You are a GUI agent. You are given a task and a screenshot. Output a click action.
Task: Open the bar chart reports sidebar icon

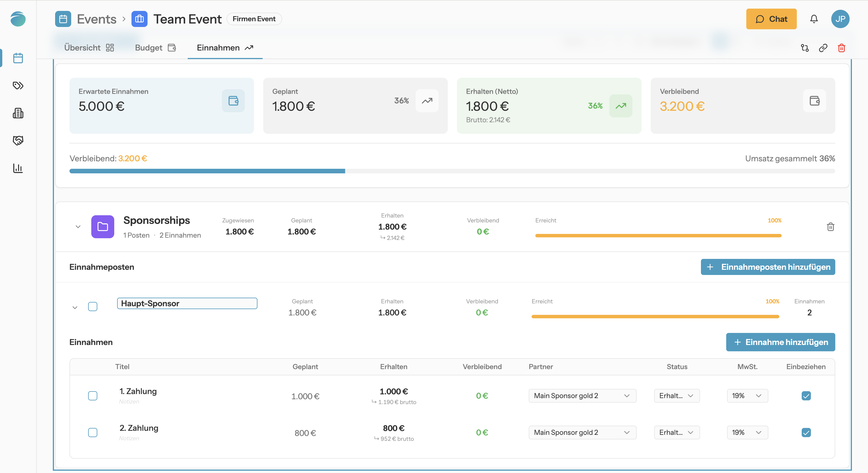tap(18, 168)
